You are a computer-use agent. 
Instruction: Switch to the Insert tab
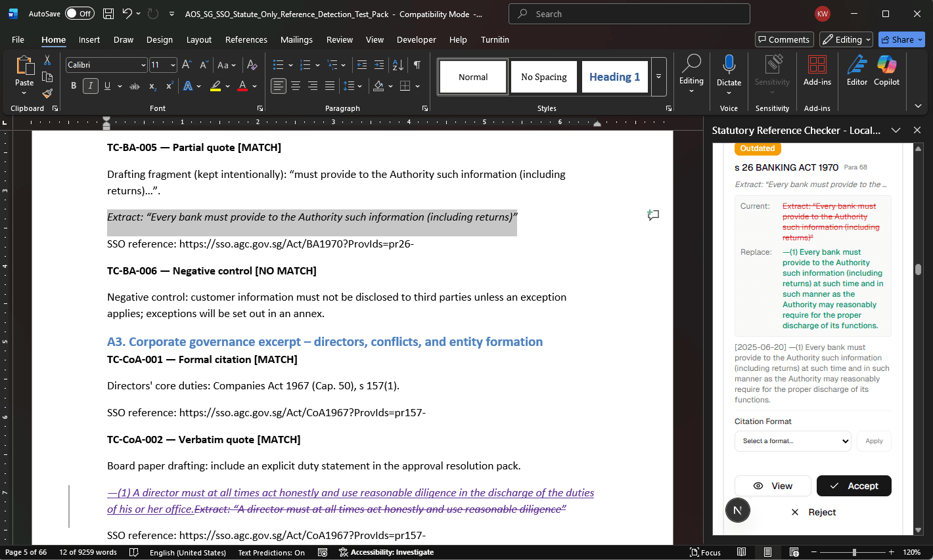coord(89,39)
